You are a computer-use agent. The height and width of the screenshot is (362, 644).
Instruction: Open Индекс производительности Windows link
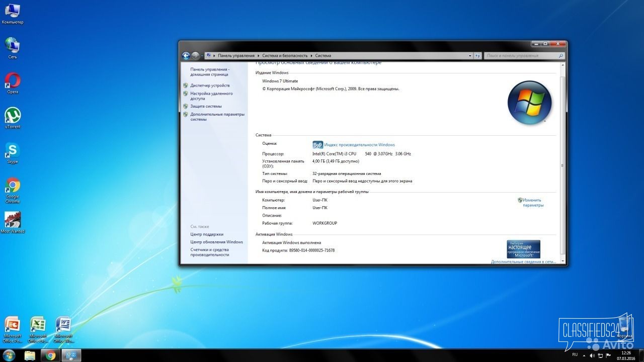[359, 145]
